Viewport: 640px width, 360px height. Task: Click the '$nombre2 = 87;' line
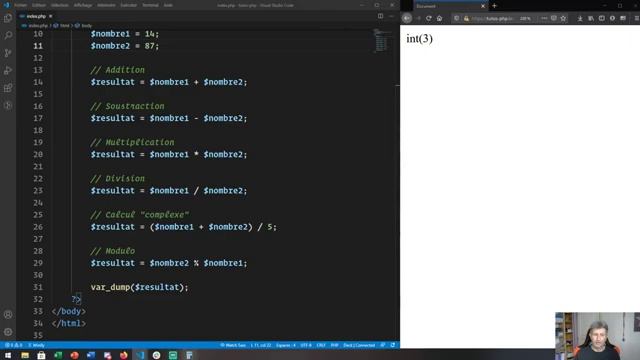(124, 46)
